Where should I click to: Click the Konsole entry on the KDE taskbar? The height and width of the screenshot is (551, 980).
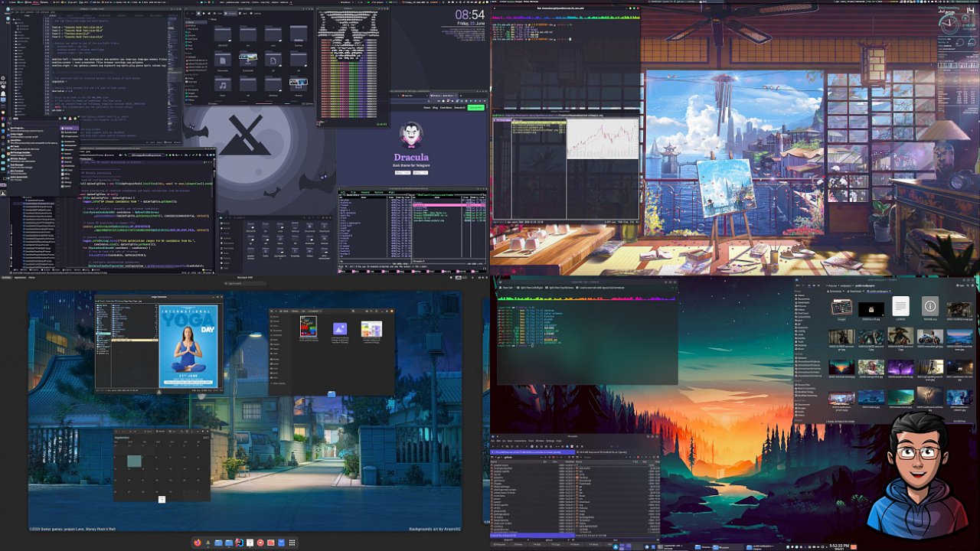[671, 547]
